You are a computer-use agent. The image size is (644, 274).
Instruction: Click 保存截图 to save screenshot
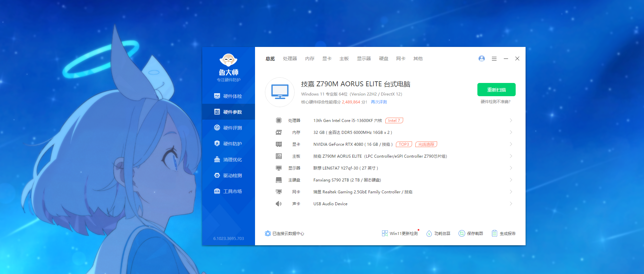(471, 234)
